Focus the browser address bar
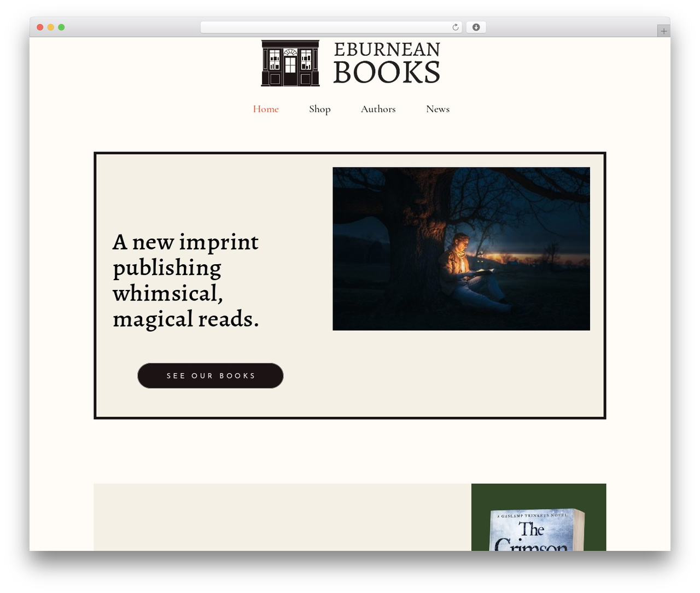This screenshot has width=700, height=593. (x=331, y=27)
